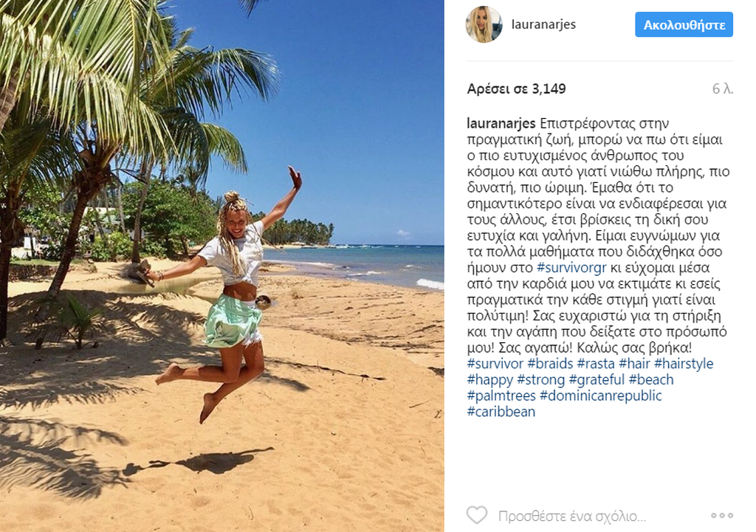Open the #caribbean hashtag
The height and width of the screenshot is (532, 756).
pos(501,412)
